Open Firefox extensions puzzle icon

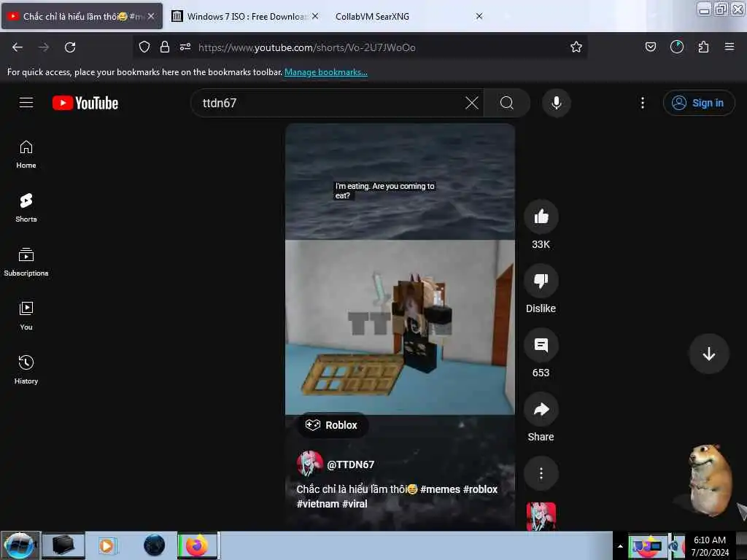(703, 47)
